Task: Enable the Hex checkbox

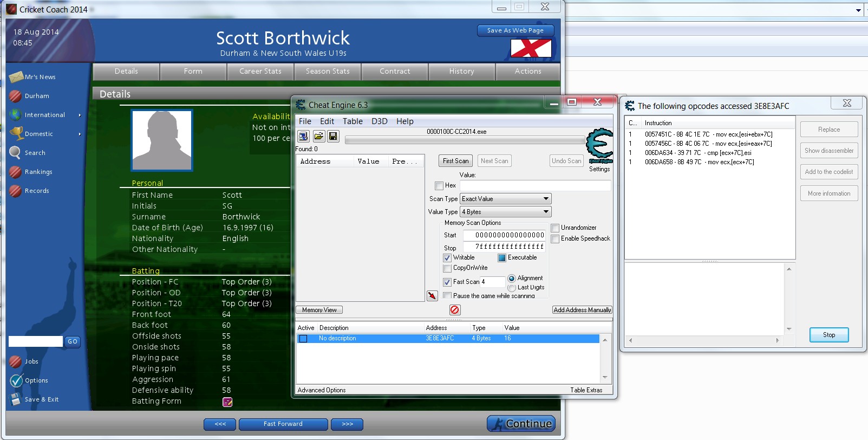Action: [x=439, y=186]
